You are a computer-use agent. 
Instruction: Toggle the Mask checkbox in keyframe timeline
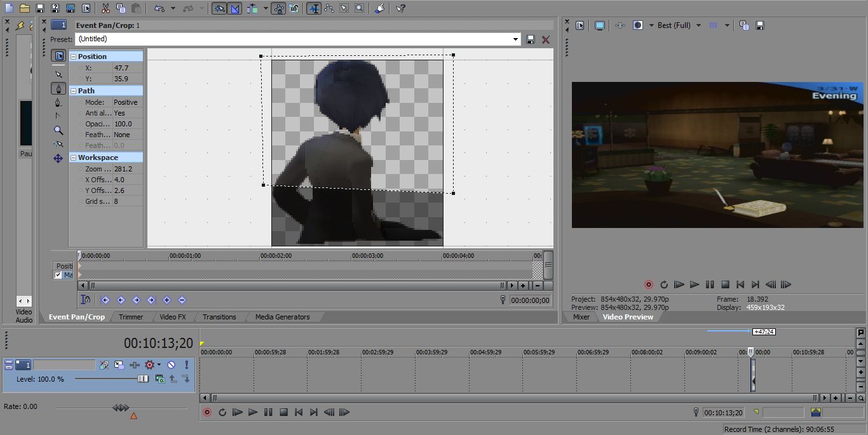58,275
